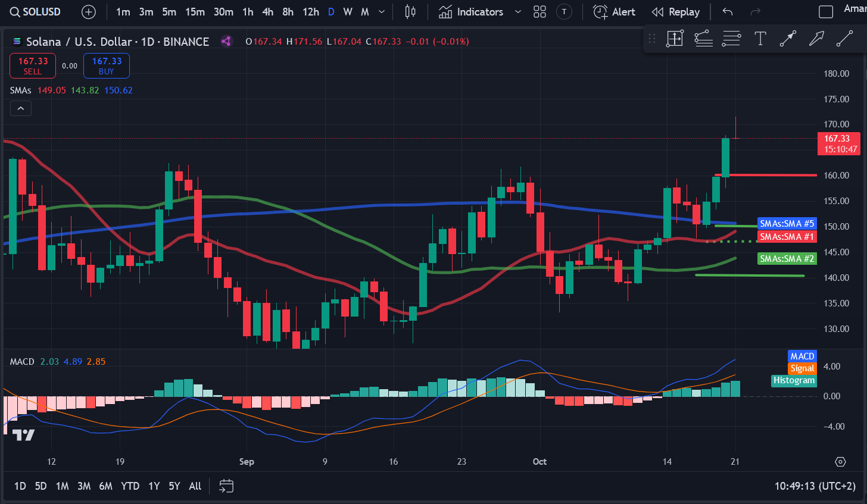The height and width of the screenshot is (504, 867).
Task: Select the weekly W timeframe
Action: (x=348, y=12)
